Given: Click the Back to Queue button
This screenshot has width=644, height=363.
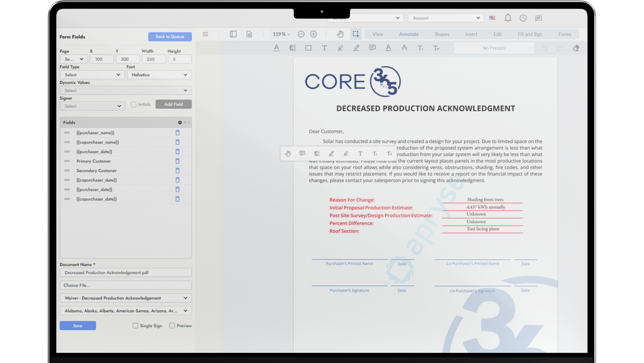Looking at the screenshot, I should (x=170, y=37).
